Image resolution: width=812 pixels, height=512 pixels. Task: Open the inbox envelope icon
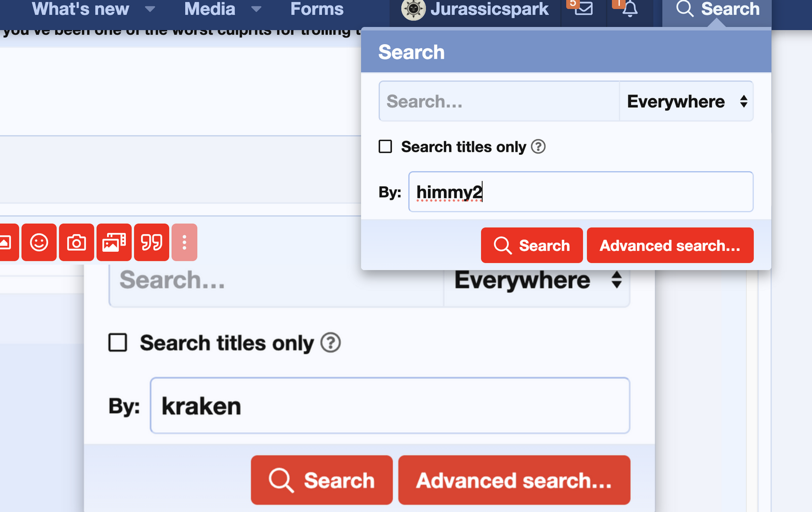click(583, 9)
